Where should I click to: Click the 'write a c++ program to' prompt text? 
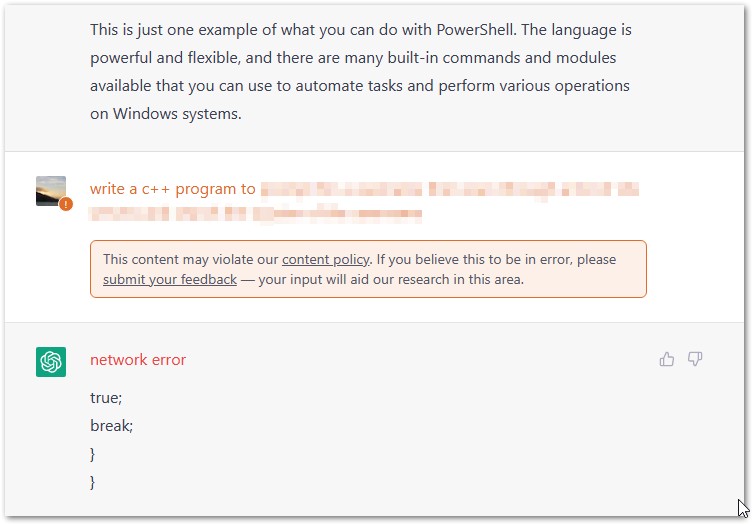tap(172, 189)
